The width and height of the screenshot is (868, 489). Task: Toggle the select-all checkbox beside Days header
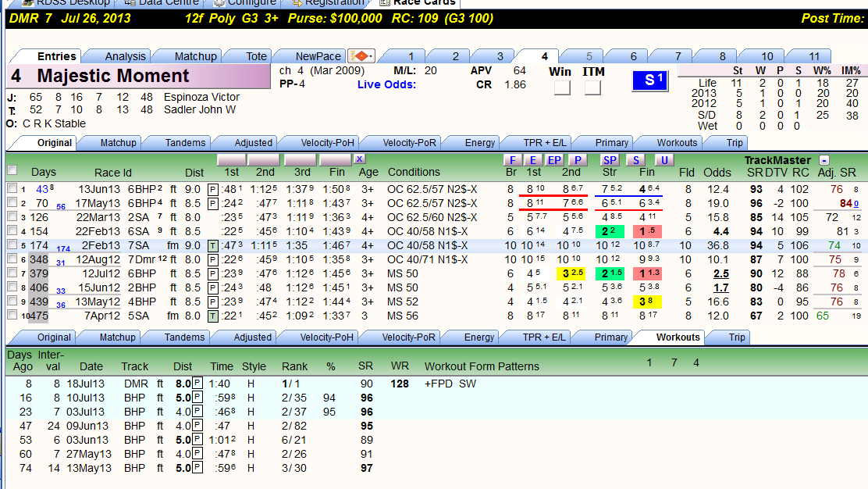(12, 170)
